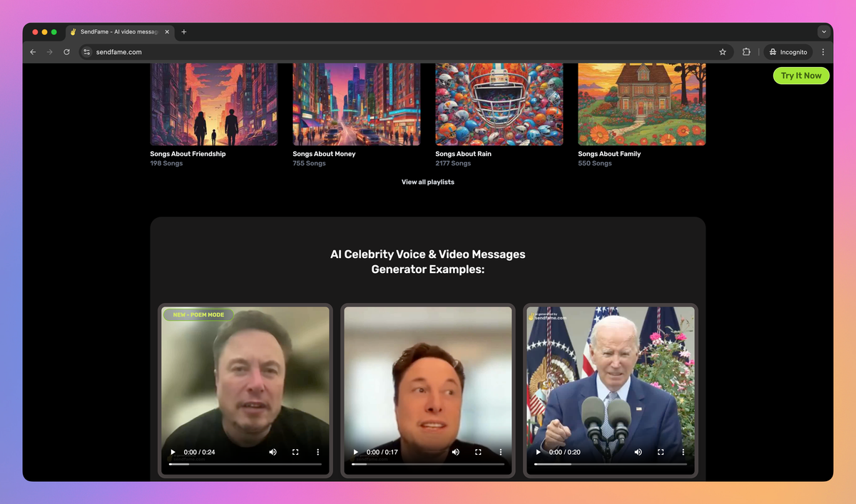Click the 0:24 video progress bar

click(x=245, y=464)
